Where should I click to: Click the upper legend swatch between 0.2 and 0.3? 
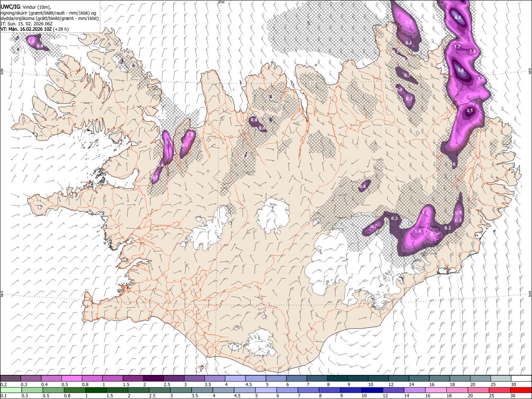pos(10,379)
